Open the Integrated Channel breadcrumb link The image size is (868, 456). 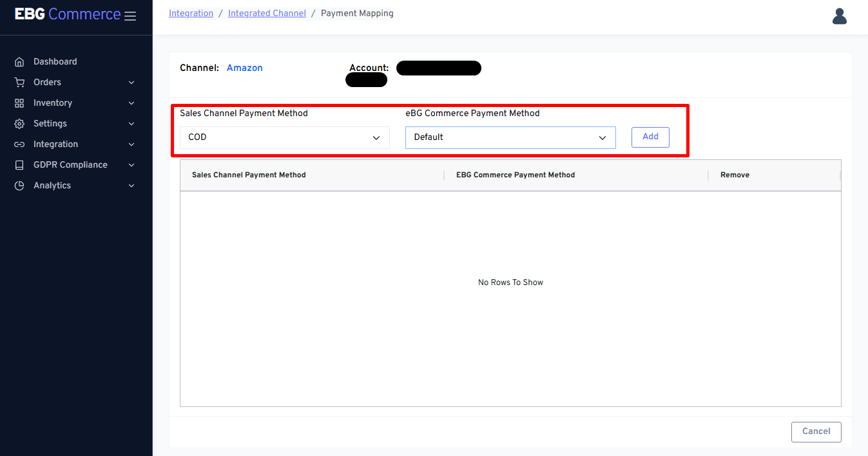point(267,14)
